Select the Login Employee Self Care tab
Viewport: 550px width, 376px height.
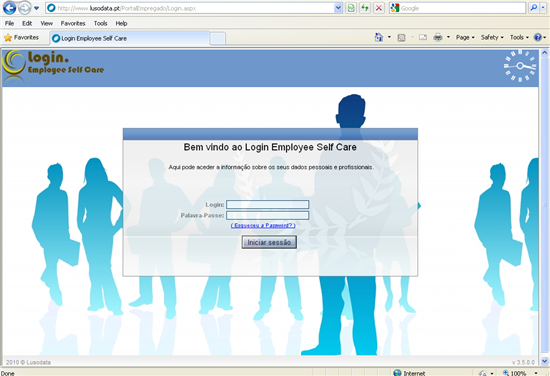coord(130,38)
